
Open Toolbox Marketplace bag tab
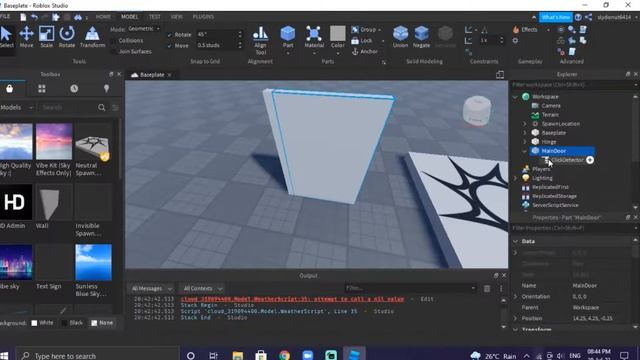point(9,89)
